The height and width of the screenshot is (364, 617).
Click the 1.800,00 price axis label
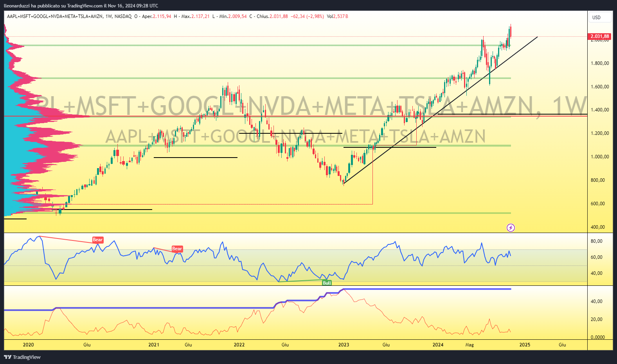[x=600, y=63]
